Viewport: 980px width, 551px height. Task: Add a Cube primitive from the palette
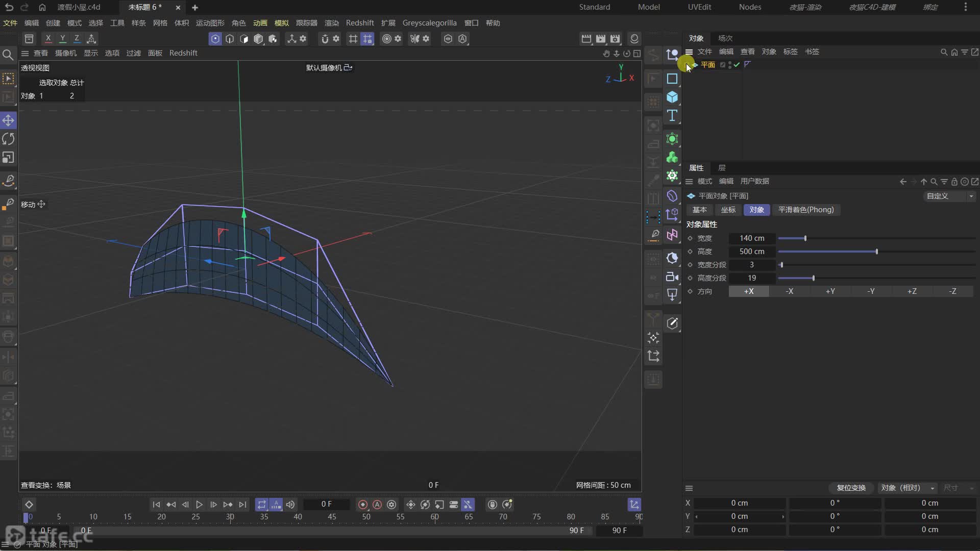672,97
